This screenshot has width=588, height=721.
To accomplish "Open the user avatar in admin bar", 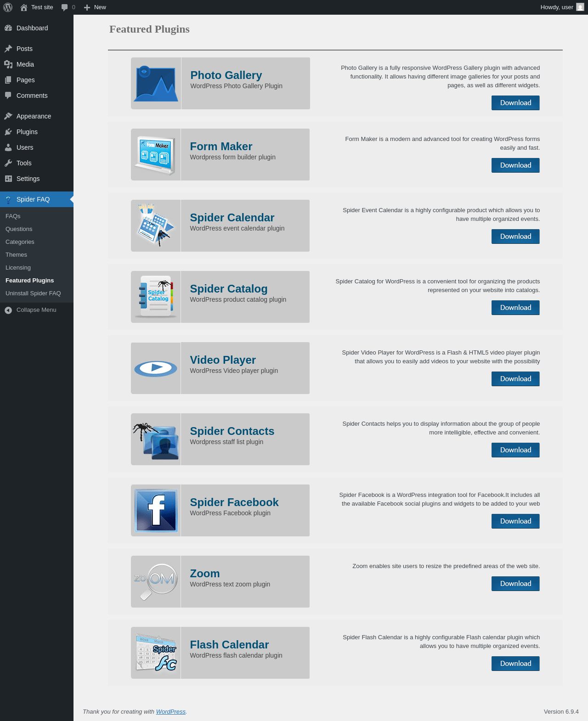I will tap(580, 7).
